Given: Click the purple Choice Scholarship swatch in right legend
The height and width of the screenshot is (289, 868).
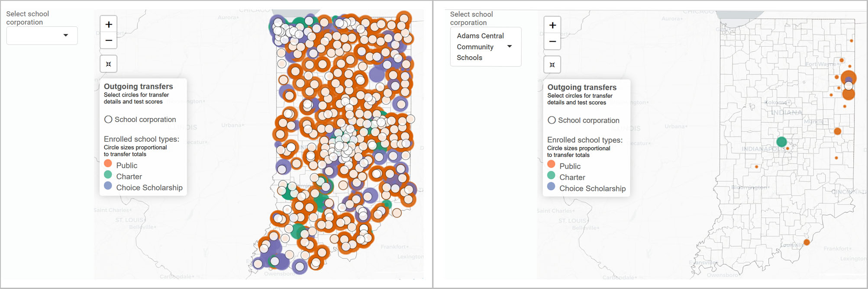Looking at the screenshot, I should [551, 186].
